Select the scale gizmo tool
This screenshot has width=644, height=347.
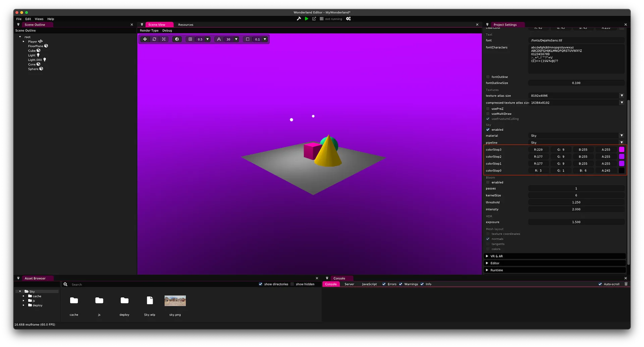[x=164, y=39]
